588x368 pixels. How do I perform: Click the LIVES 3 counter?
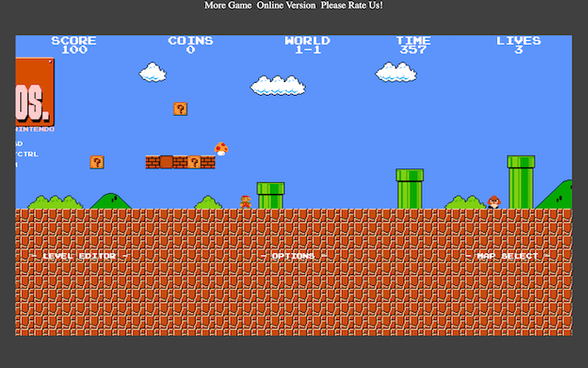coord(518,45)
